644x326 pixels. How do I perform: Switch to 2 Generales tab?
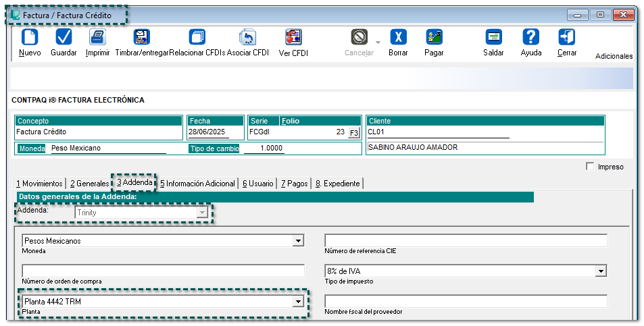[89, 184]
